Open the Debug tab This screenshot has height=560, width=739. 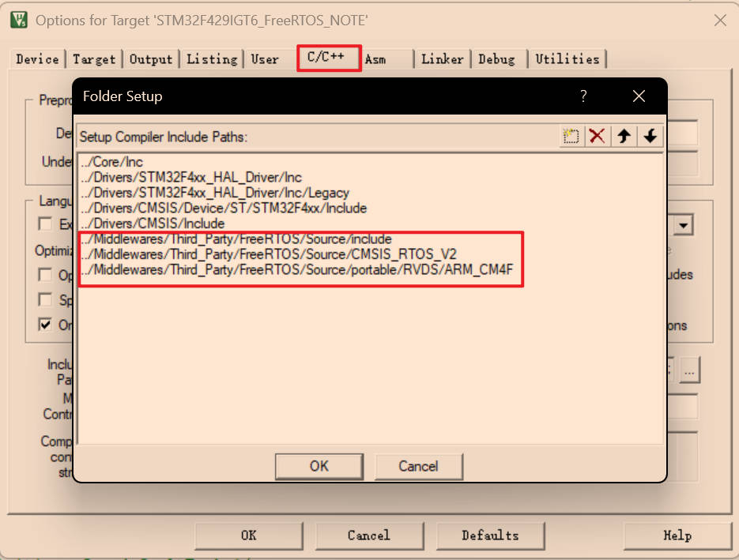click(496, 59)
